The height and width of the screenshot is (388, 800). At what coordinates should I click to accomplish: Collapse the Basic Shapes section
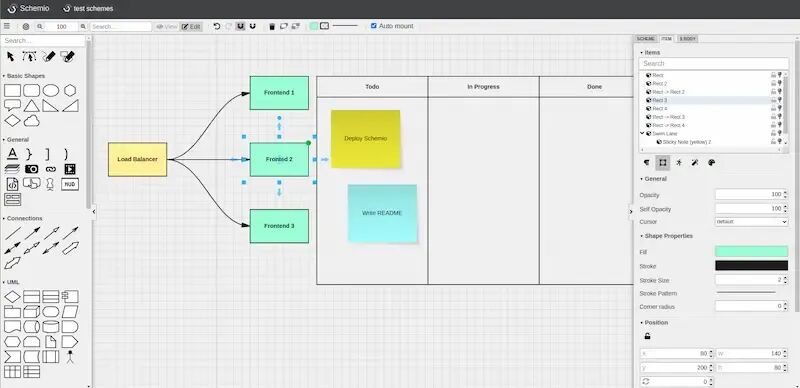pos(24,76)
